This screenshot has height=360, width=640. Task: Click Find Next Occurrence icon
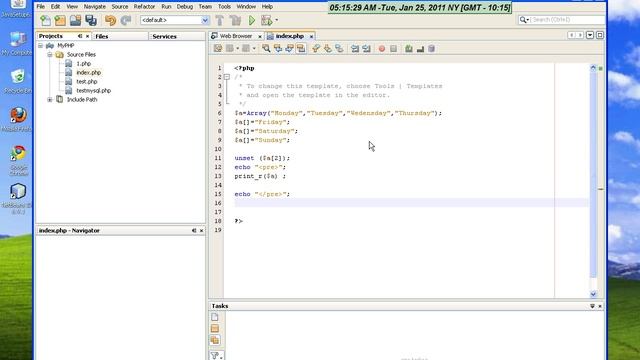[289, 49]
